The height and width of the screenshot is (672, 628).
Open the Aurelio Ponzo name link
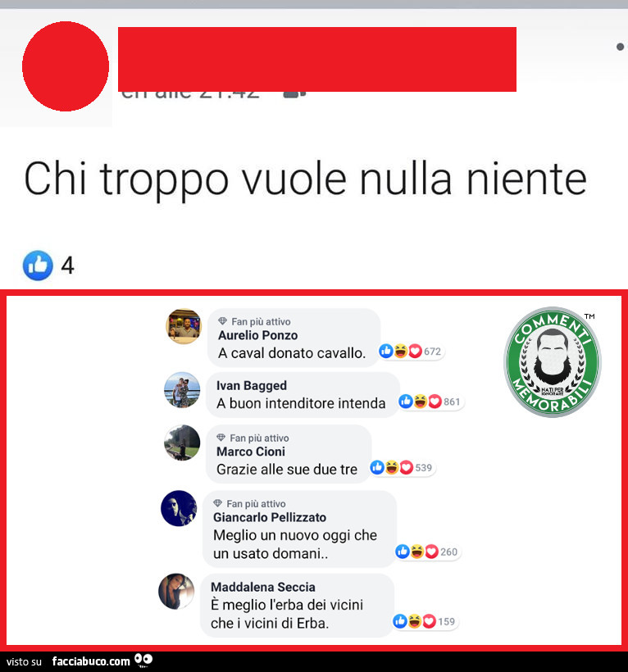click(257, 335)
